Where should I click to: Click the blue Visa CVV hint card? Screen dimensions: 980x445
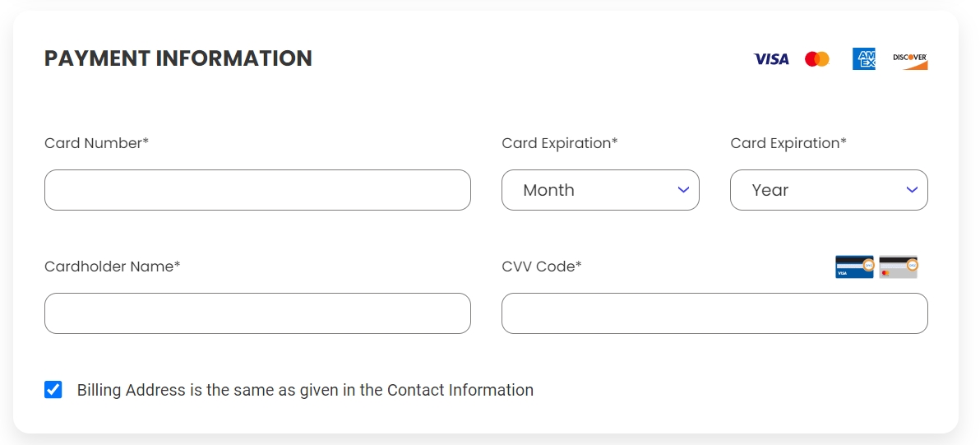(854, 267)
